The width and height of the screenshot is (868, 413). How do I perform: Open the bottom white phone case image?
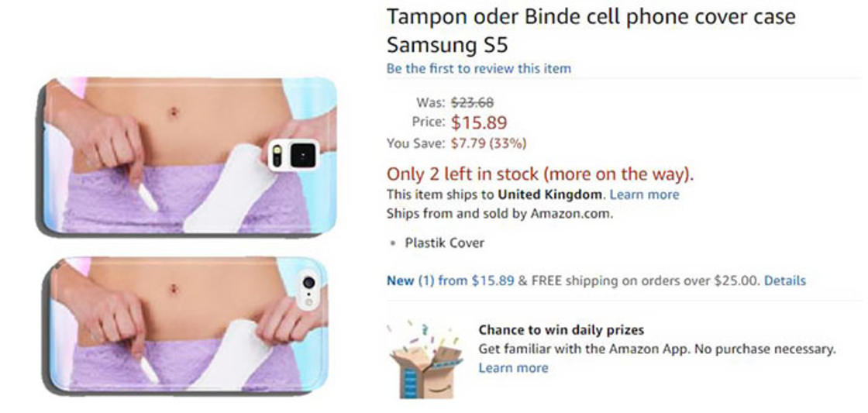coord(188,324)
